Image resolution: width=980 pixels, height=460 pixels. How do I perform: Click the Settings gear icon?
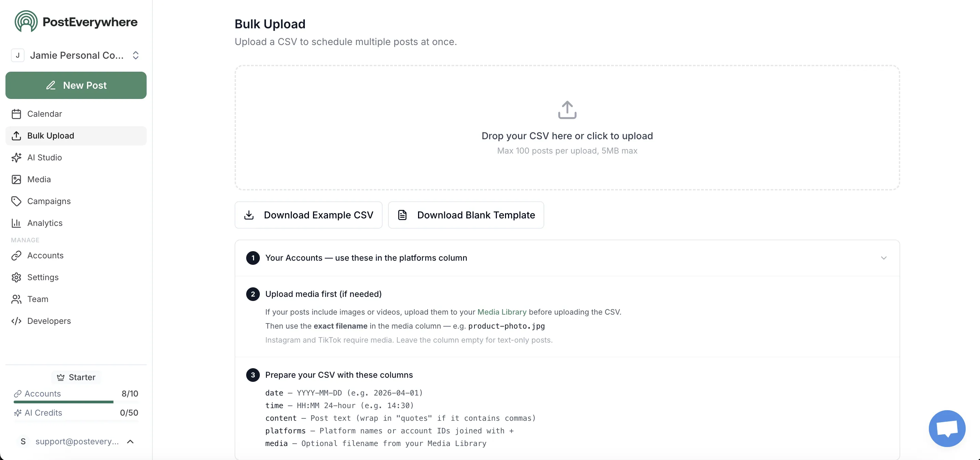[16, 277]
